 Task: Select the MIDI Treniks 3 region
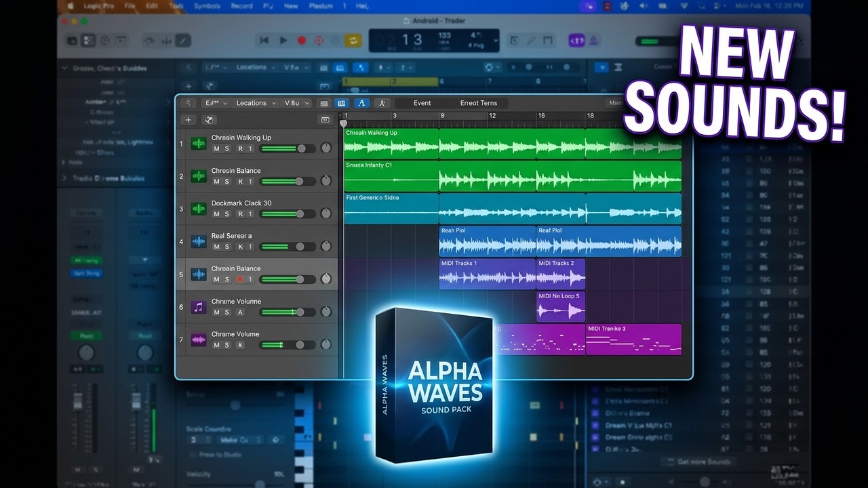[x=633, y=340]
